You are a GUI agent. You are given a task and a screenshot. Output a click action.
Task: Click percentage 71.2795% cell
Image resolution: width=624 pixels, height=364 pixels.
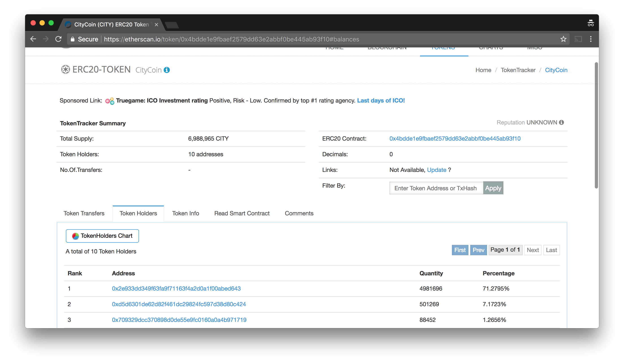496,288
